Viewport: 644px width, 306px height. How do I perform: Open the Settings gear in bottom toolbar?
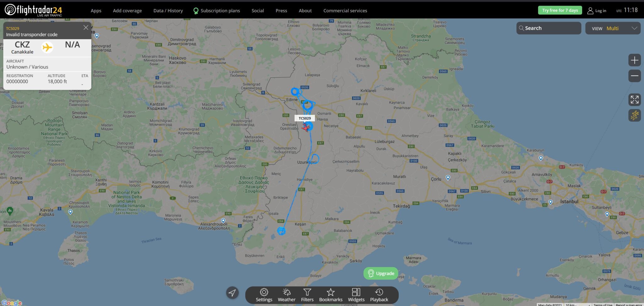pyautogui.click(x=264, y=295)
